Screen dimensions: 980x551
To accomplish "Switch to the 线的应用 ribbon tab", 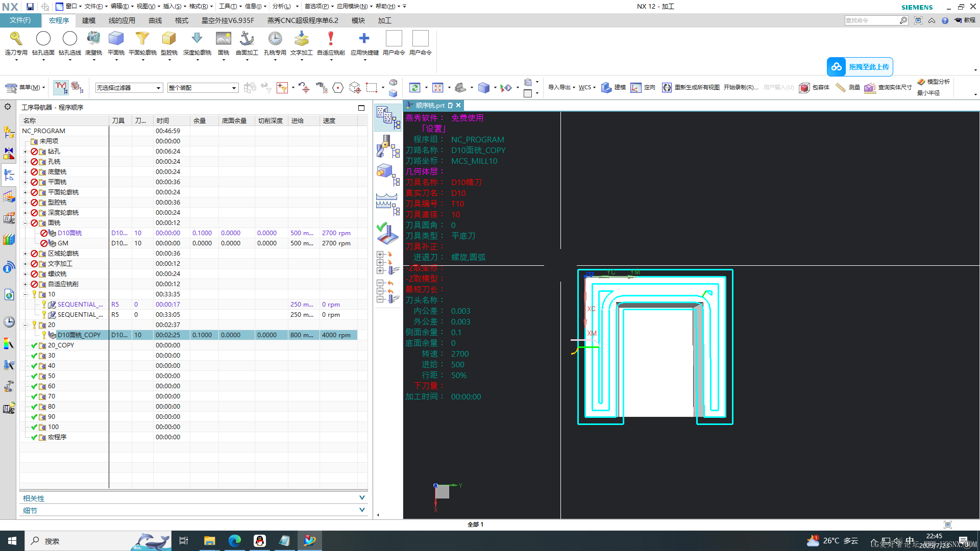I will pos(121,20).
